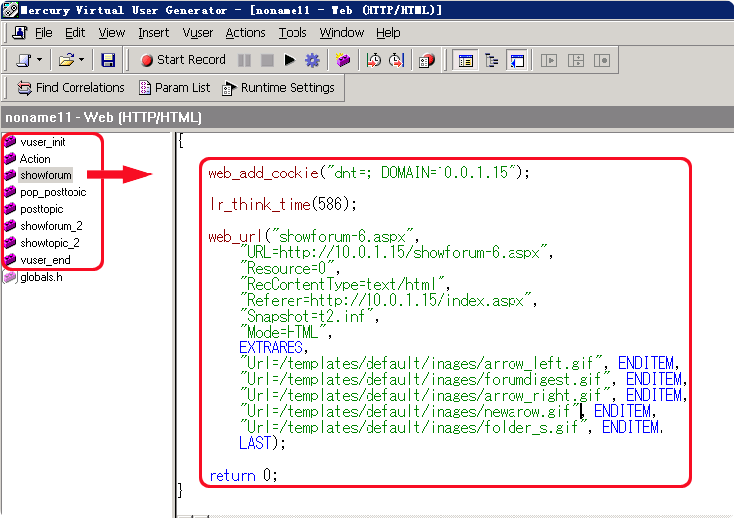This screenshot has height=518, width=734.
Task: Open the Vuser menu
Action: (198, 33)
